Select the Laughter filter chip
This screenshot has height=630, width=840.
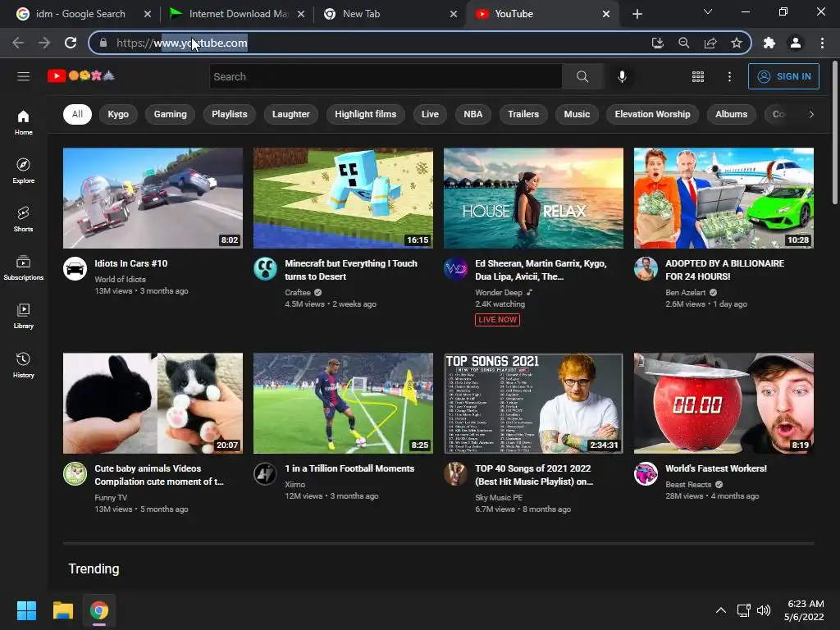tap(291, 114)
